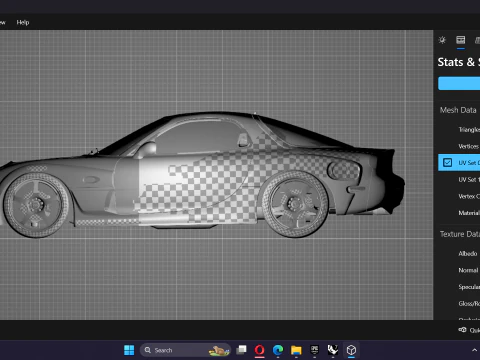The width and height of the screenshot is (480, 360).
Task: Open the Windows Start menu
Action: (x=129, y=350)
